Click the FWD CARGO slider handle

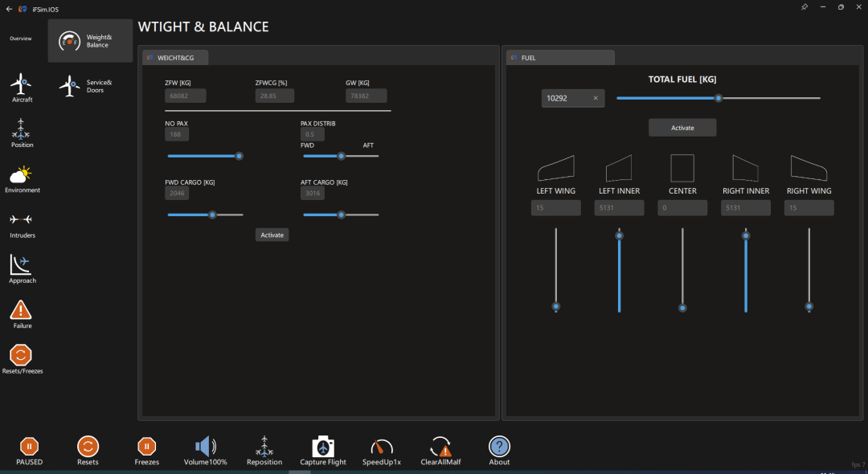212,215
